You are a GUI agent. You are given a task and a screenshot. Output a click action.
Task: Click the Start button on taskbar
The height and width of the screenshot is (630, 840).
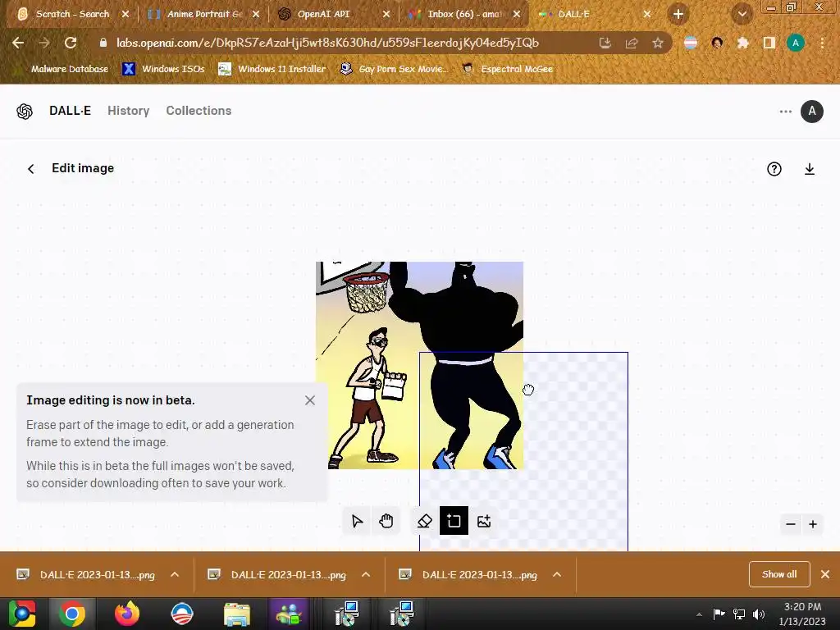(22, 614)
